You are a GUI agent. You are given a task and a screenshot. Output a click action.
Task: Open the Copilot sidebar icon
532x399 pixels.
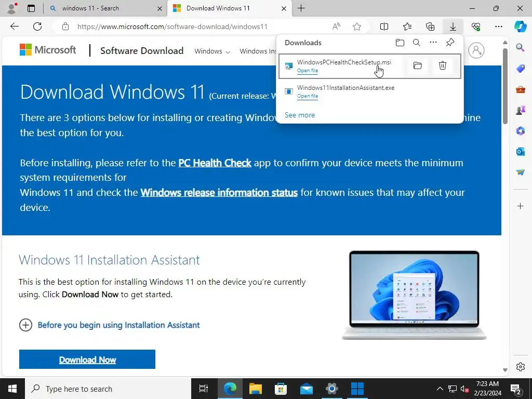520,26
